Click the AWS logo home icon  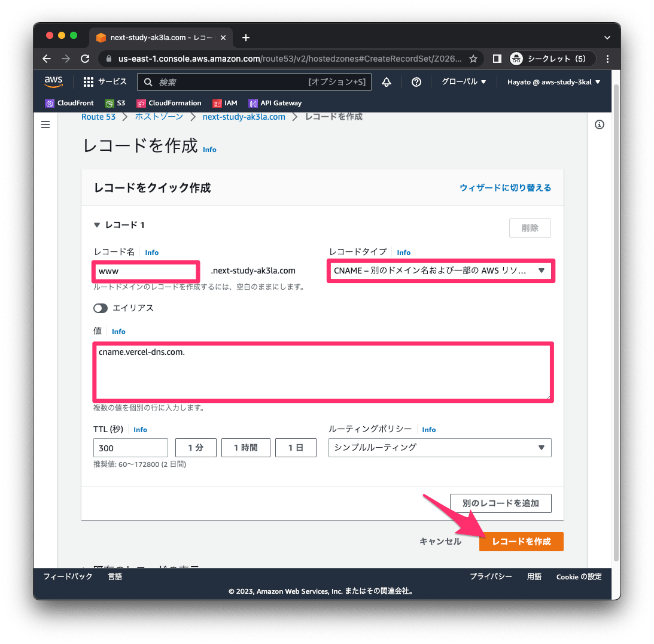[53, 82]
